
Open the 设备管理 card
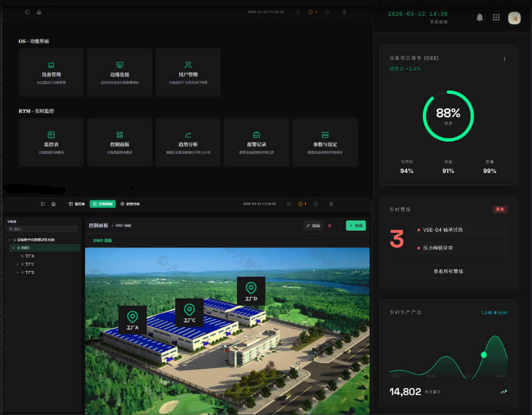click(x=51, y=73)
